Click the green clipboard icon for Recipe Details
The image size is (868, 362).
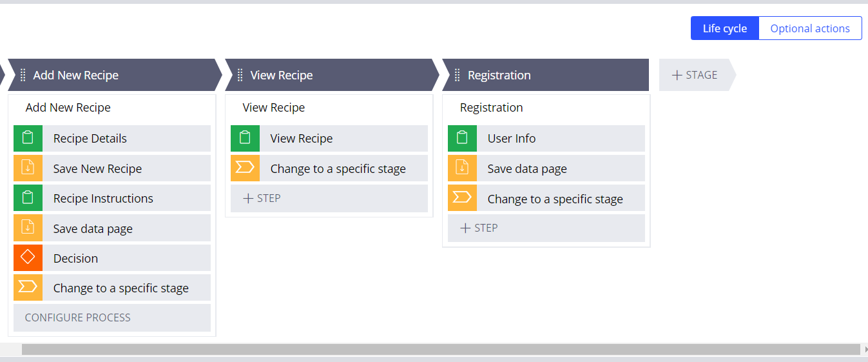[x=28, y=138]
